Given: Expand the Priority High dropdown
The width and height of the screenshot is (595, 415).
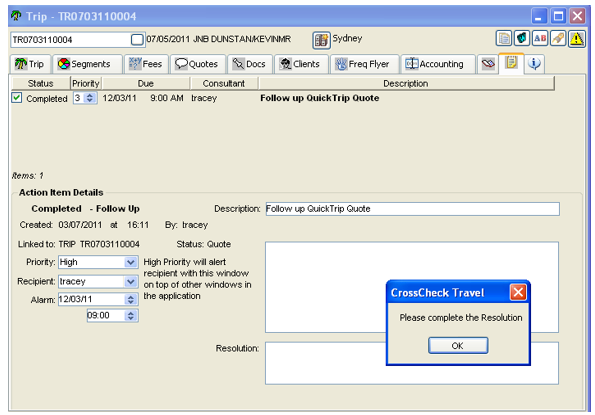Looking at the screenshot, I should 131,262.
